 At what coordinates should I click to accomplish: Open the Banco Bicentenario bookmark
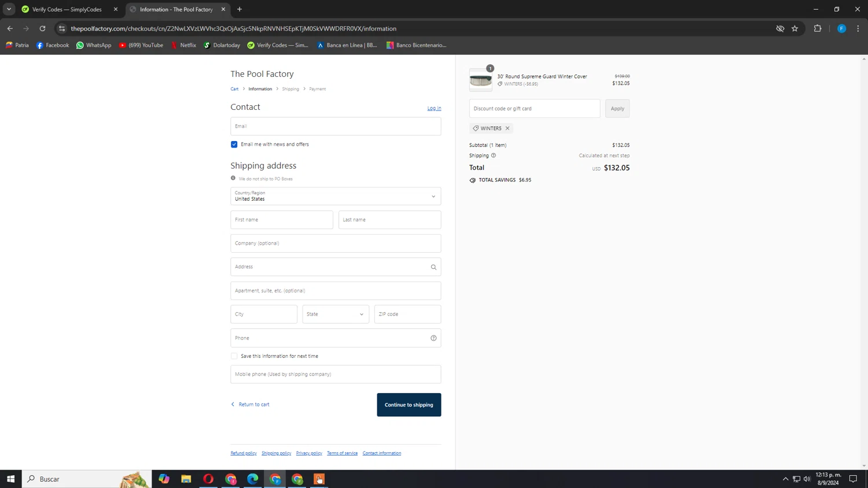[x=417, y=45]
